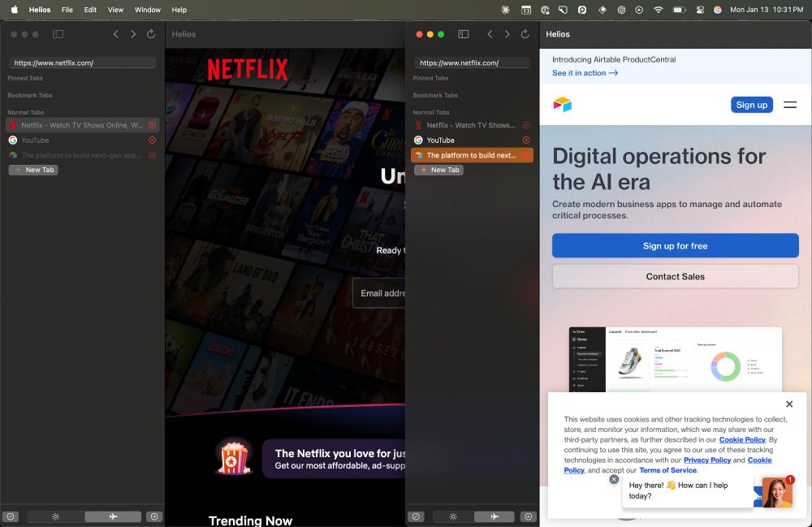Click the URL field in the left window

82,63
